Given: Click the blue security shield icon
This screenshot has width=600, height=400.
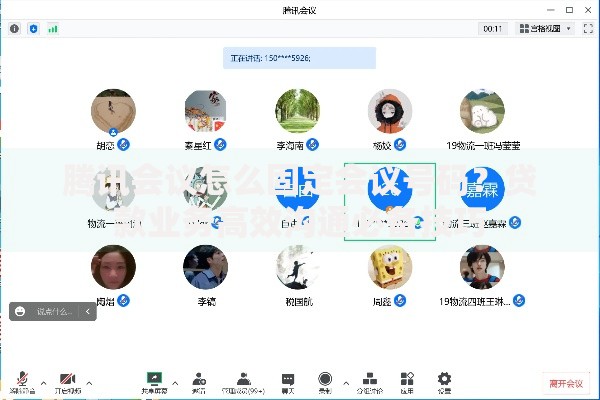Looking at the screenshot, I should 34,29.
